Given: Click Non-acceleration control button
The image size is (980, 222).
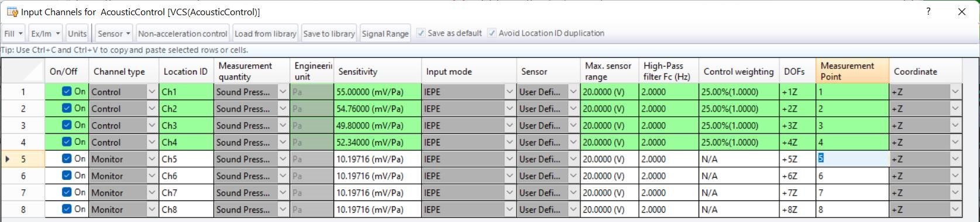Looking at the screenshot, I should (x=183, y=33).
